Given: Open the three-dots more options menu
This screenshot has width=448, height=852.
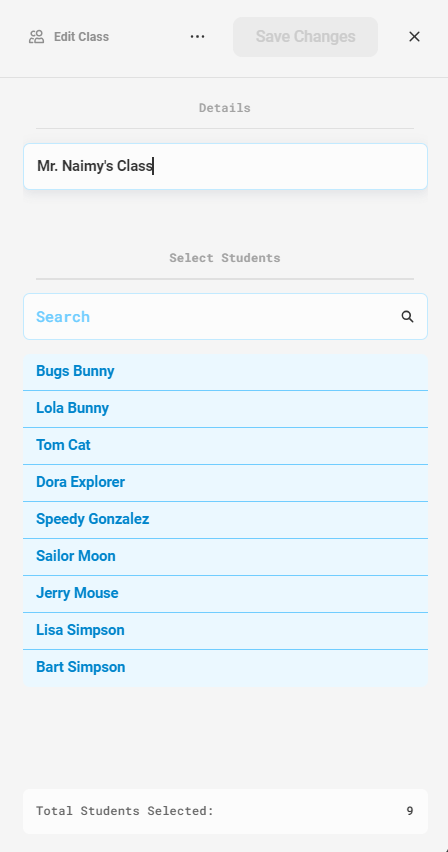Looking at the screenshot, I should pyautogui.click(x=197, y=36).
